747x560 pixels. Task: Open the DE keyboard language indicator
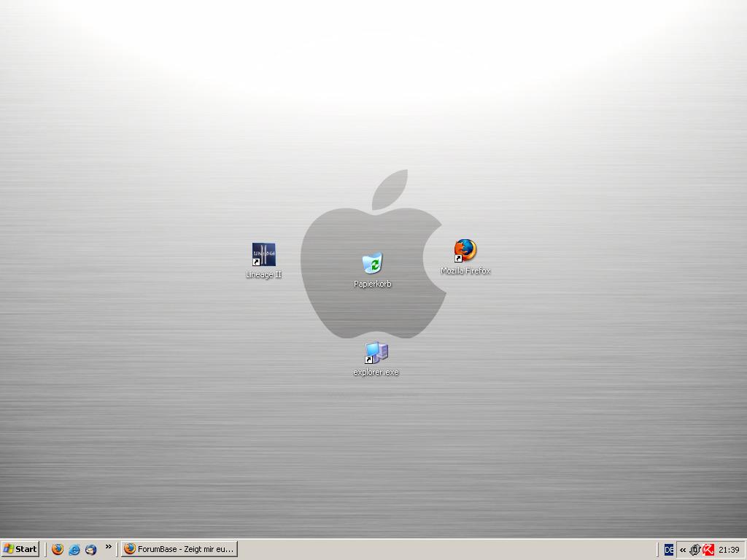coord(669,550)
